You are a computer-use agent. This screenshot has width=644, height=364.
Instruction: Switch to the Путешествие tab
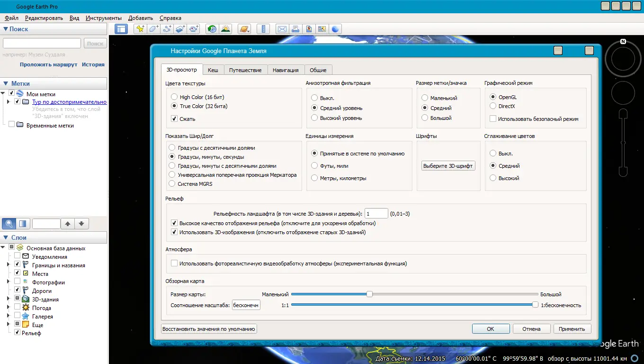pyautogui.click(x=245, y=70)
